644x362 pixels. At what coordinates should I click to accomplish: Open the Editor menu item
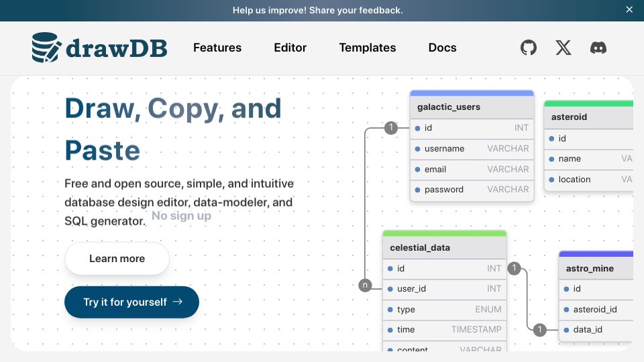[x=290, y=48]
